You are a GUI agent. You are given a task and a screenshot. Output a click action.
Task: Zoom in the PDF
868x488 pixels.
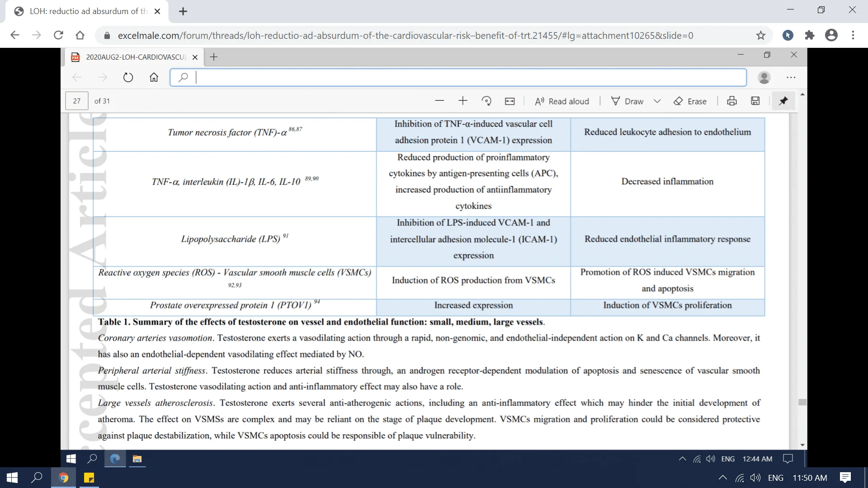point(463,101)
